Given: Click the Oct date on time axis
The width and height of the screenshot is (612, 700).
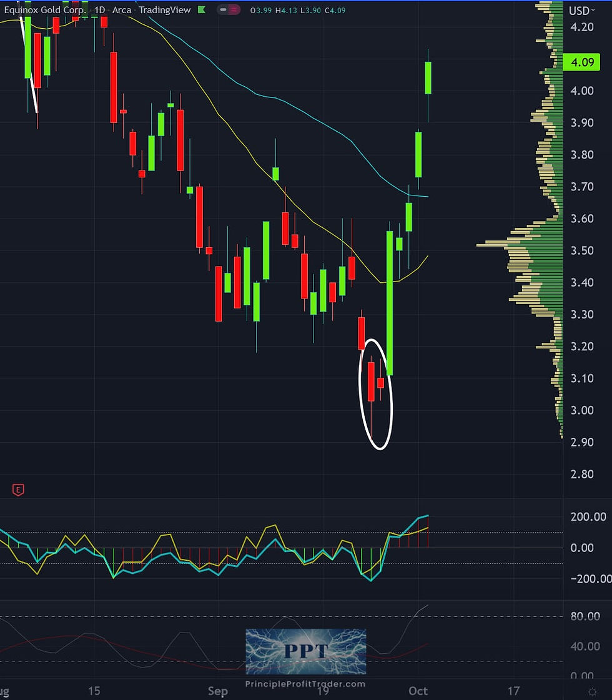Looking at the screenshot, I should [418, 691].
